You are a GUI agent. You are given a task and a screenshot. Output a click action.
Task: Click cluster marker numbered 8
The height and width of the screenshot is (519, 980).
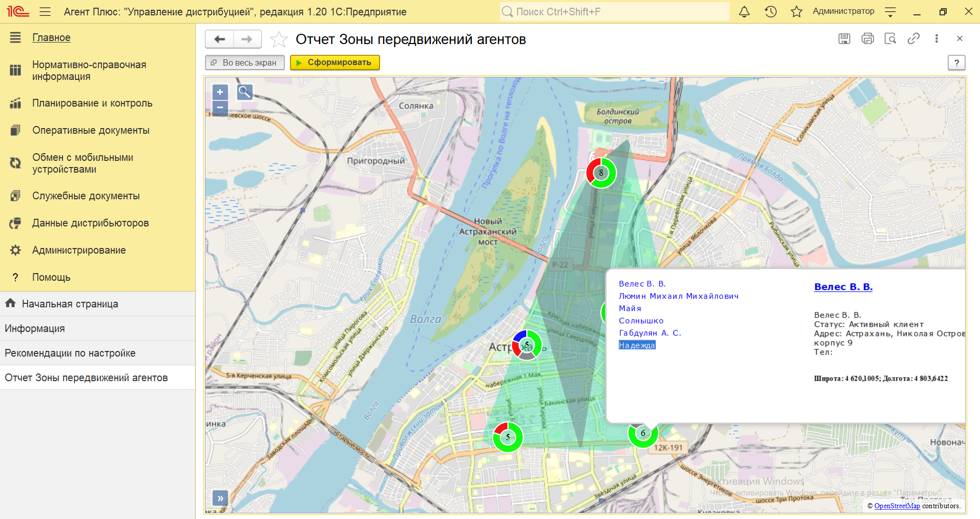(601, 173)
